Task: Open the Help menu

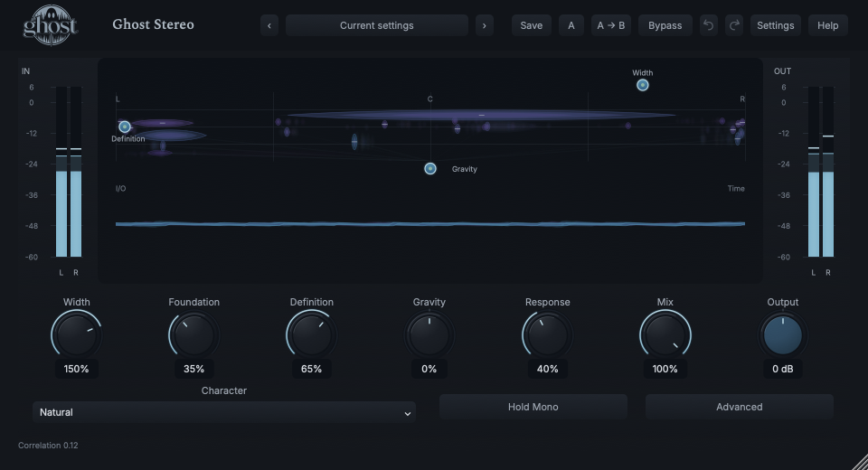Action: tap(827, 25)
